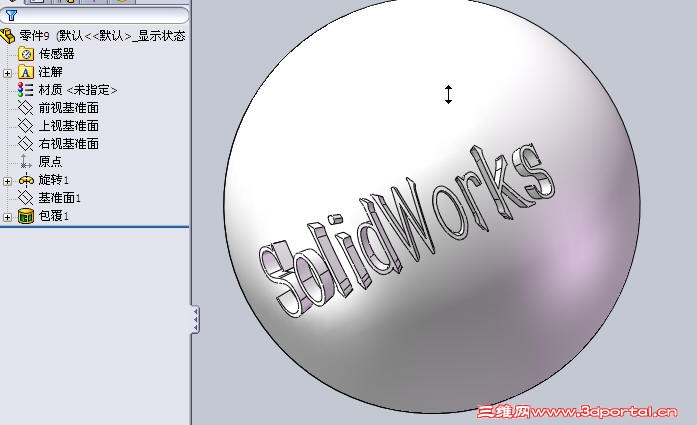Click the 原点 origin icon
Screen dimensions: 697x425
coord(25,162)
